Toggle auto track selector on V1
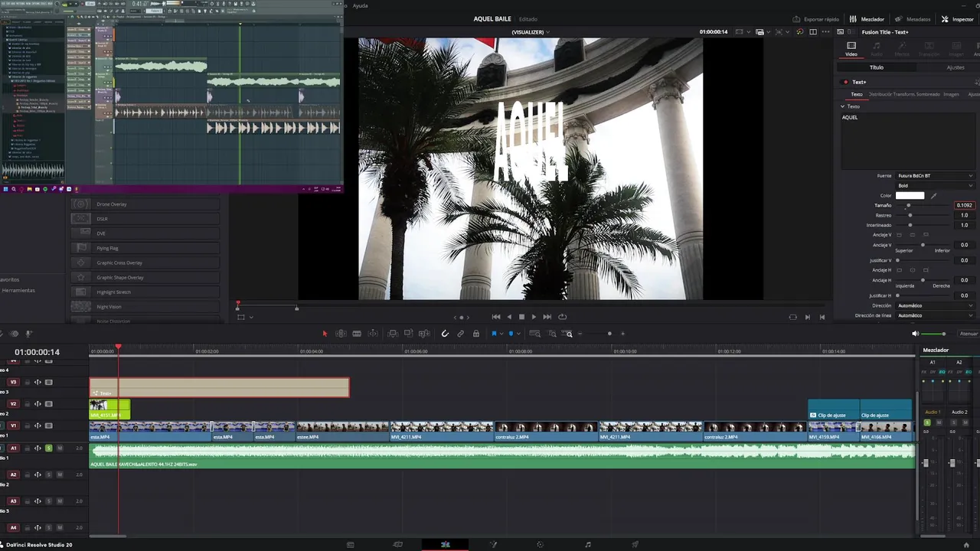This screenshot has width=980, height=551. (38, 425)
